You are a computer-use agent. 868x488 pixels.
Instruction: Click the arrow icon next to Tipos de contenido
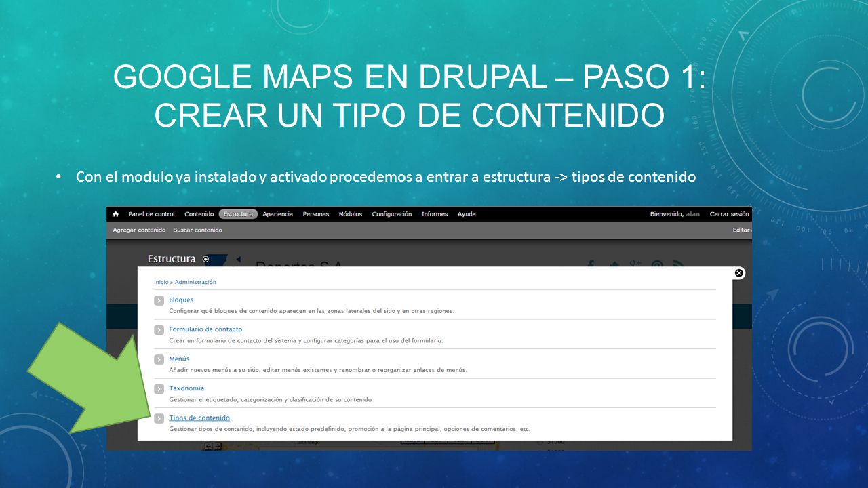click(x=159, y=419)
